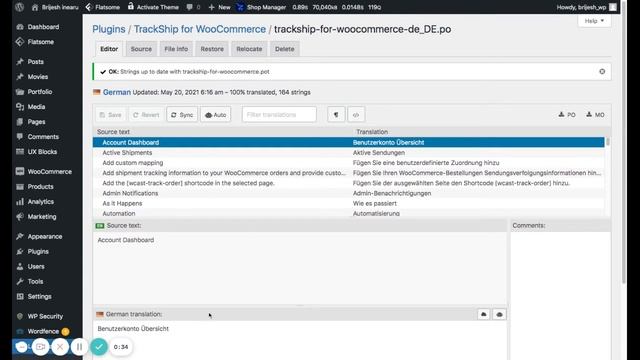Go to Posts in the sidebar

36,62
